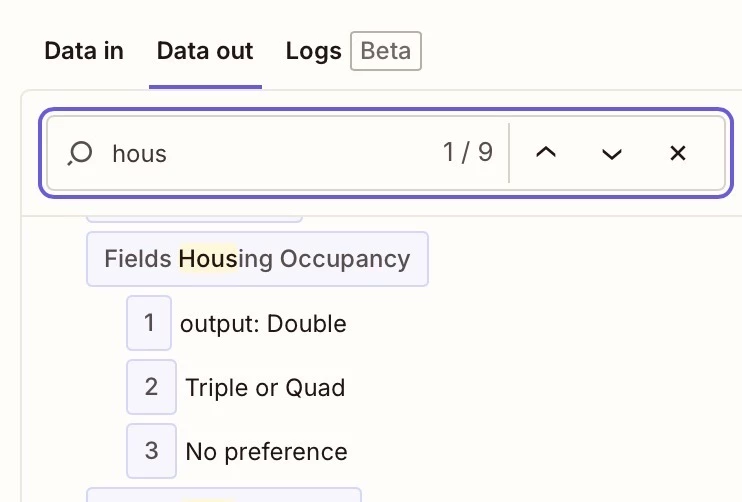Click the highlighted 'Hous' search match

[x=208, y=259]
